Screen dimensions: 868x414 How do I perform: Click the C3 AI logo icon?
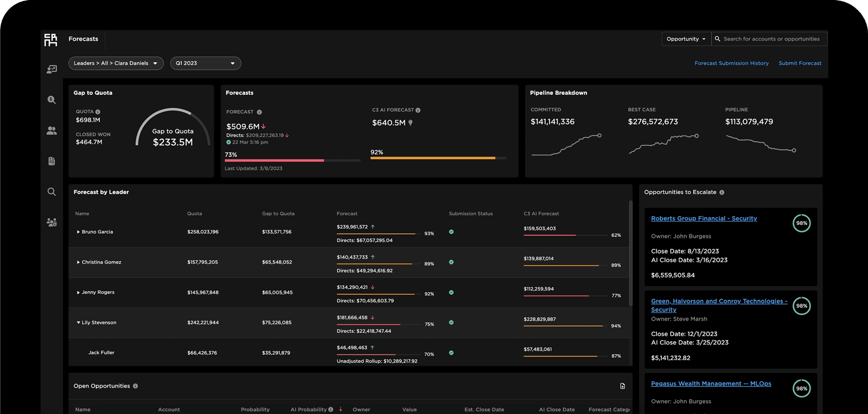(50, 40)
